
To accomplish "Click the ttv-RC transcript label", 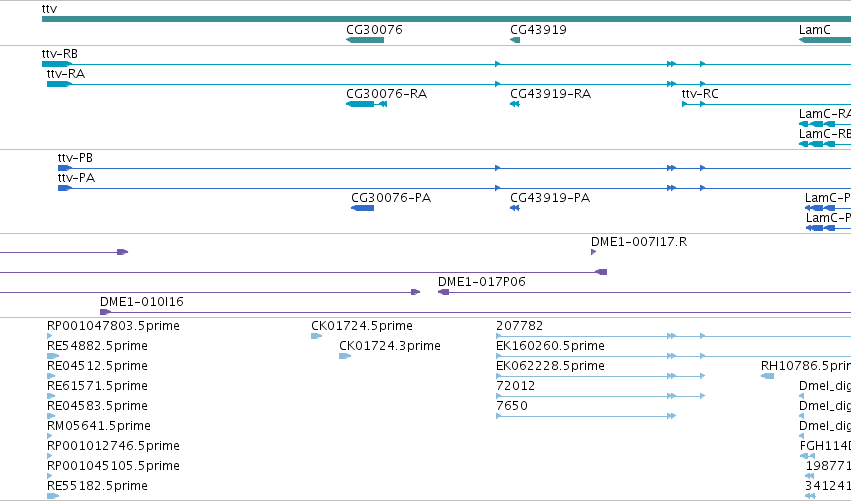I will point(700,94).
